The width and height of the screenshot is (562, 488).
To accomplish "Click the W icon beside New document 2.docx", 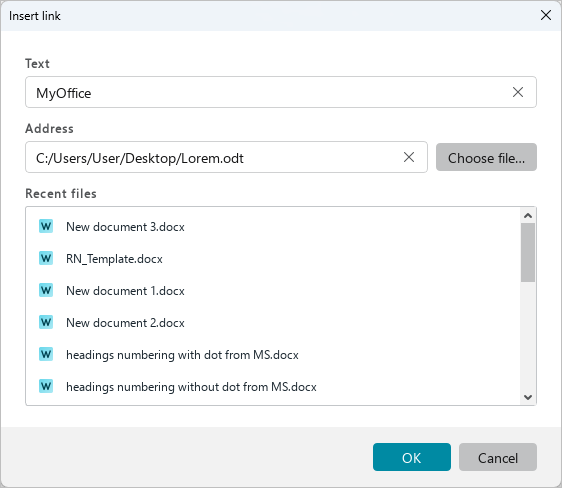I will (x=46, y=322).
